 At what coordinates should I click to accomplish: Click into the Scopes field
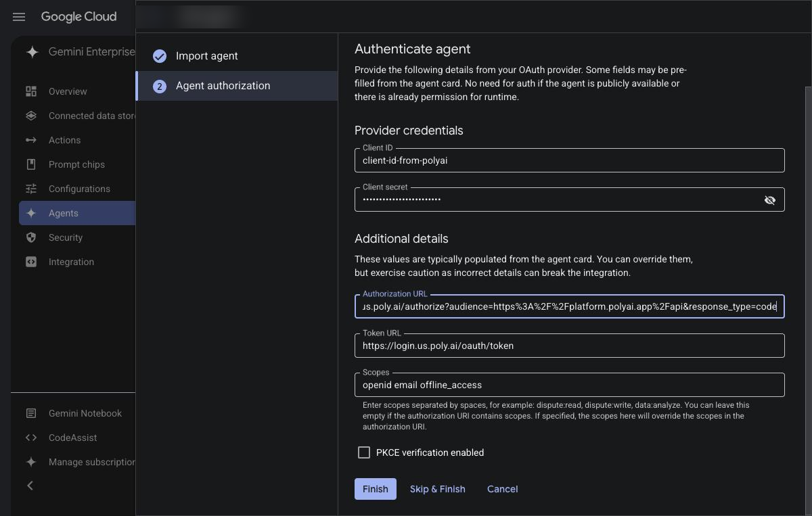(x=570, y=385)
